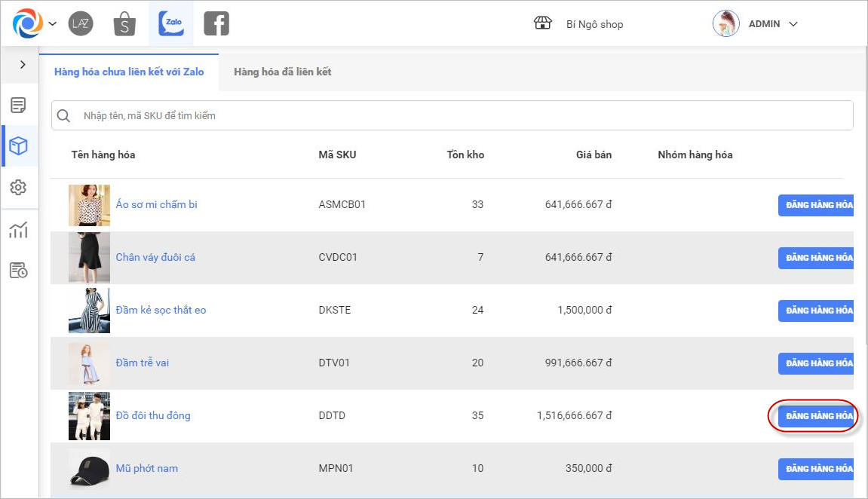The height and width of the screenshot is (499, 868).
Task: Switch to Hàng hóa đã liên kết tab
Action: click(282, 72)
